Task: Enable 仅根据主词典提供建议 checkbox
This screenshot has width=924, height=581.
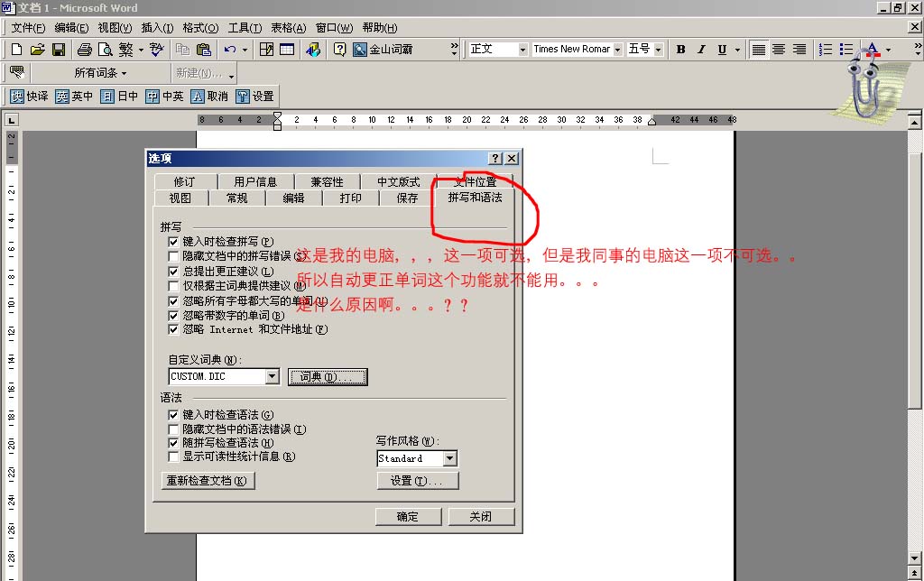Action: click(x=173, y=286)
